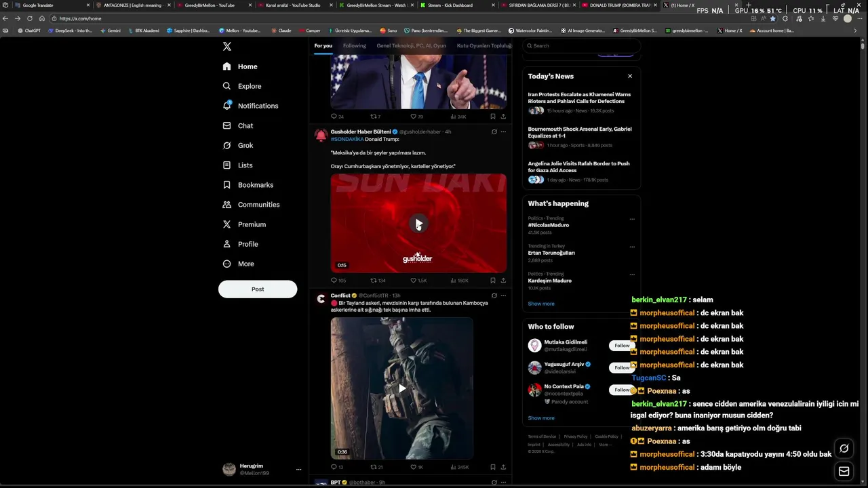The height and width of the screenshot is (488, 868).
Task: Switch to Kutu Oyunları Topluluğu tab
Action: [x=484, y=45]
